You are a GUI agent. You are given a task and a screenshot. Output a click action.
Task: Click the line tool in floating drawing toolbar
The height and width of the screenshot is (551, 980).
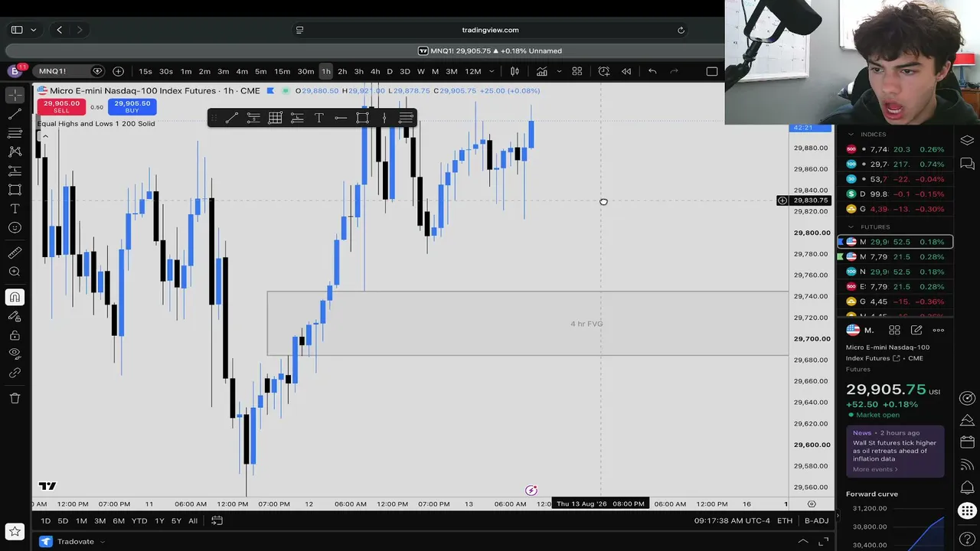[232, 118]
